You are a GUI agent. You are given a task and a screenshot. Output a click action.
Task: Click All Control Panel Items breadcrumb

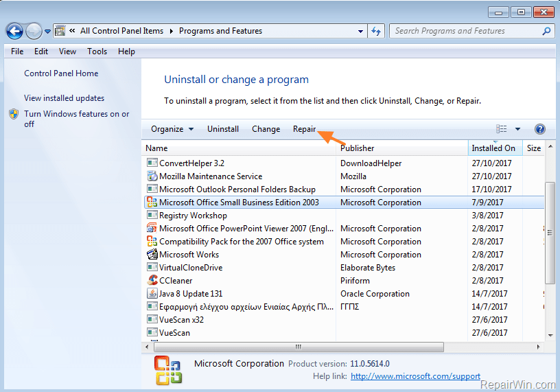[121, 31]
